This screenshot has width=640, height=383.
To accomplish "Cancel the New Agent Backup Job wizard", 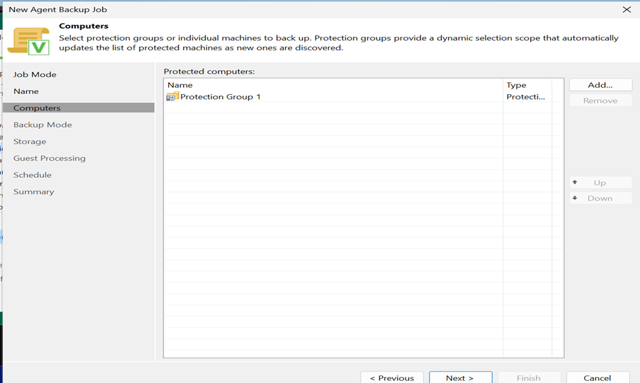I will tap(598, 378).
